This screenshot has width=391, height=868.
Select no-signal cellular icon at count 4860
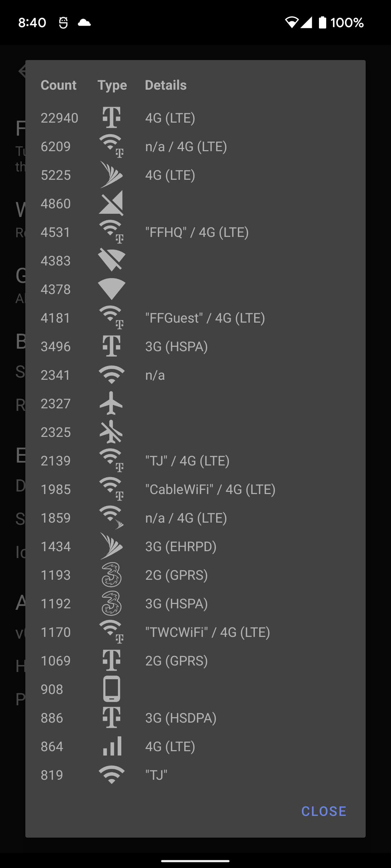click(112, 203)
